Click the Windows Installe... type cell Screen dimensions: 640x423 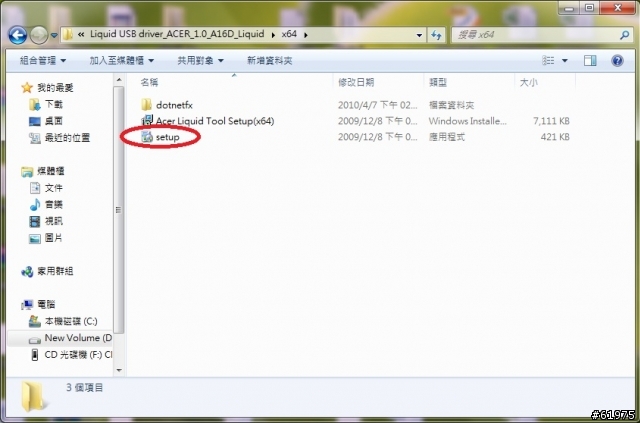tap(467, 121)
